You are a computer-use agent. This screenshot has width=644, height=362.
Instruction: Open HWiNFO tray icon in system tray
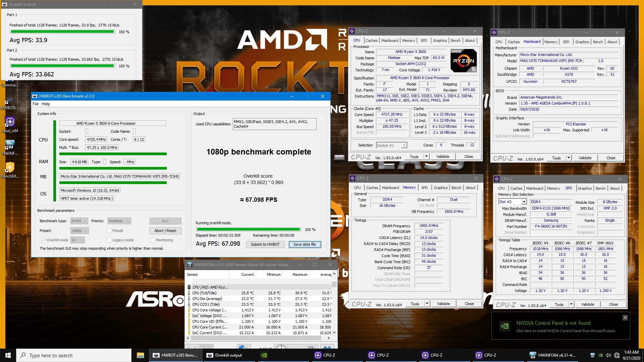tap(592, 355)
